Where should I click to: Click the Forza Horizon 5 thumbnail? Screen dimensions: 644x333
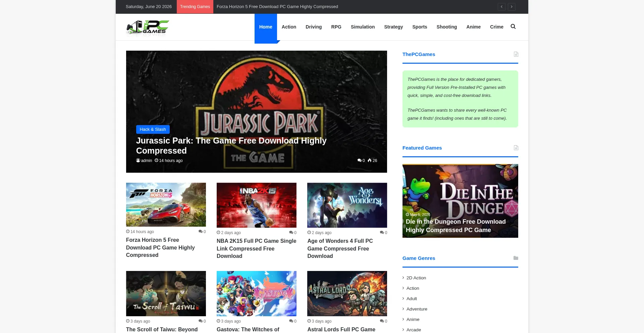[x=166, y=205]
